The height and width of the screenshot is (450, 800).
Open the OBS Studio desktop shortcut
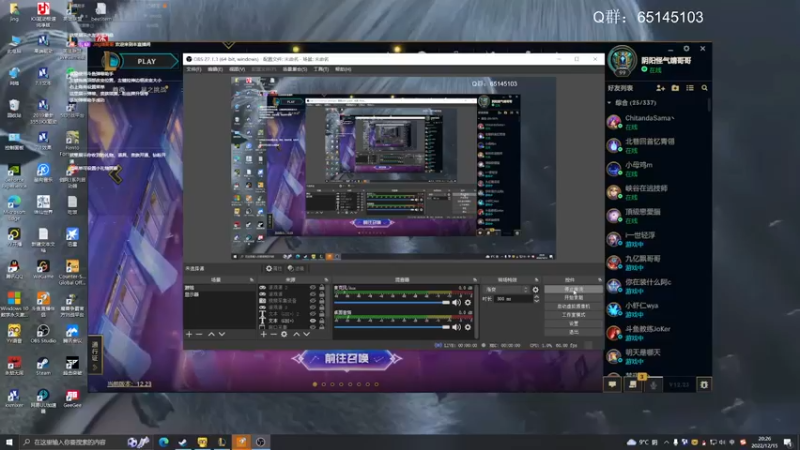click(43, 333)
